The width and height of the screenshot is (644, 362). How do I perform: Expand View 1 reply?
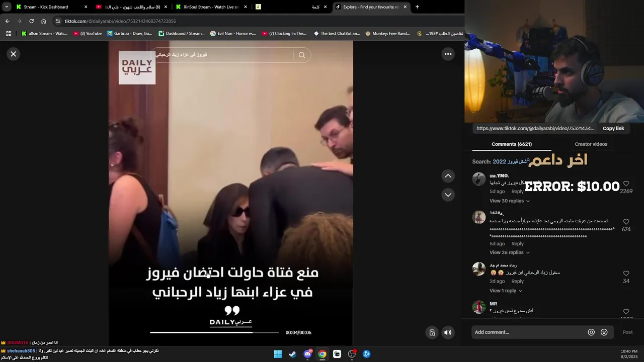coord(506,291)
